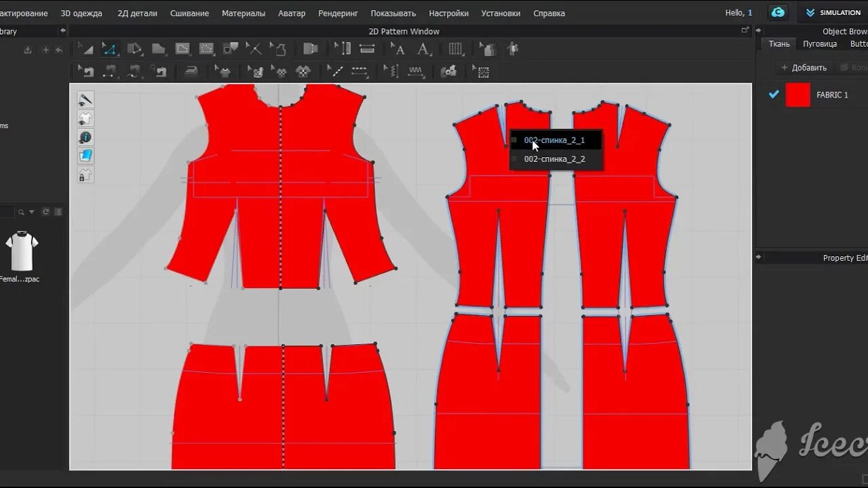Refresh the library list

pos(46,212)
